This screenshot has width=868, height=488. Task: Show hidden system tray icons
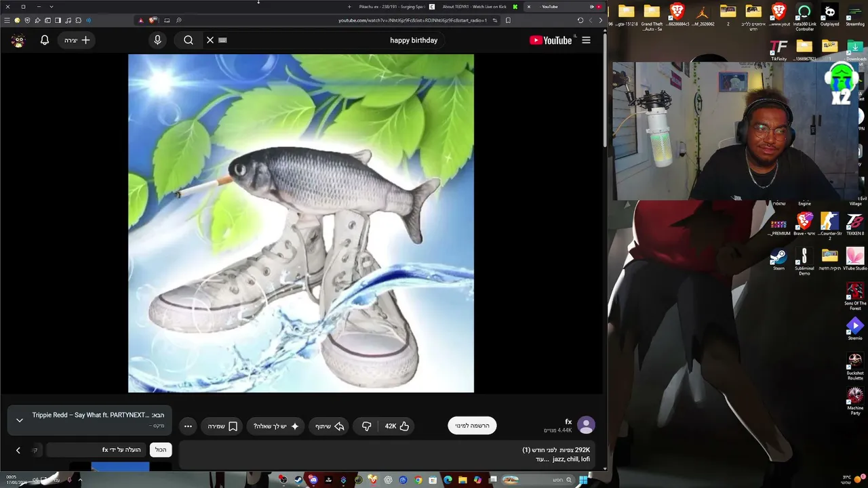pos(80,480)
